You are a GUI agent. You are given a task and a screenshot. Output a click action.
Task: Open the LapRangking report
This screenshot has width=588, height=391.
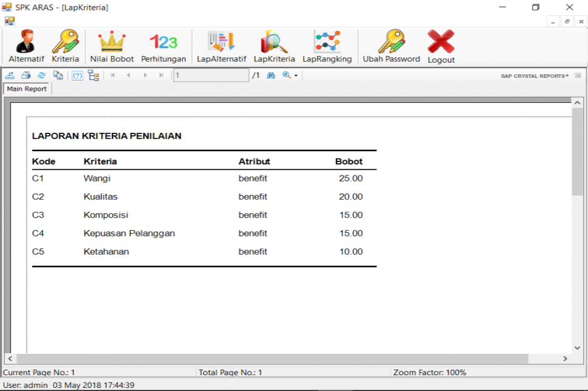click(327, 47)
